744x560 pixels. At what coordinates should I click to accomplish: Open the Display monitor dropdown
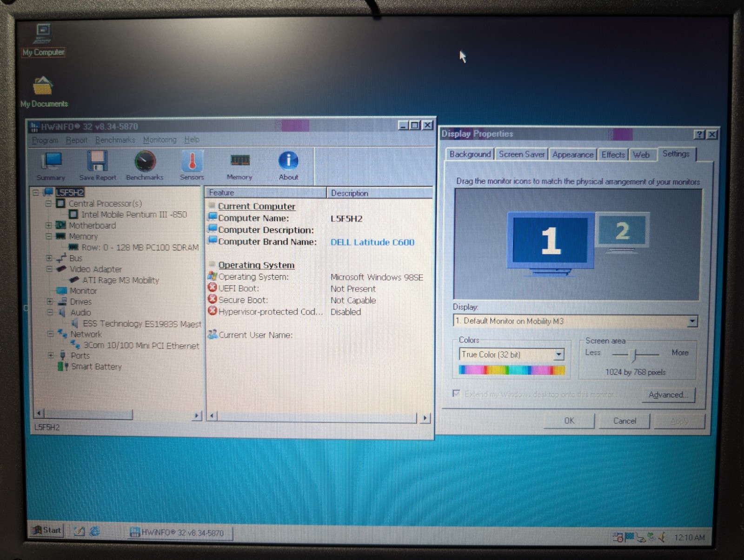(x=692, y=321)
